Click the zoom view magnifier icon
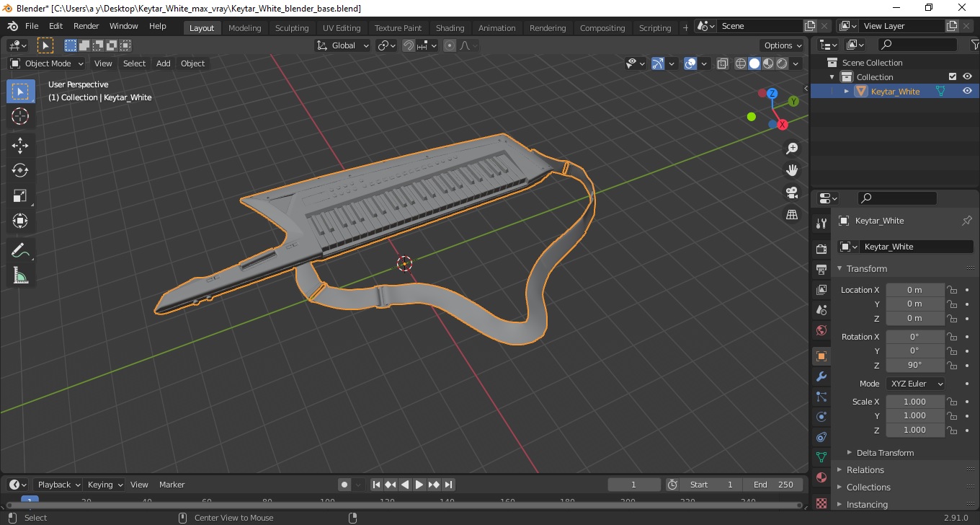 pyautogui.click(x=792, y=149)
